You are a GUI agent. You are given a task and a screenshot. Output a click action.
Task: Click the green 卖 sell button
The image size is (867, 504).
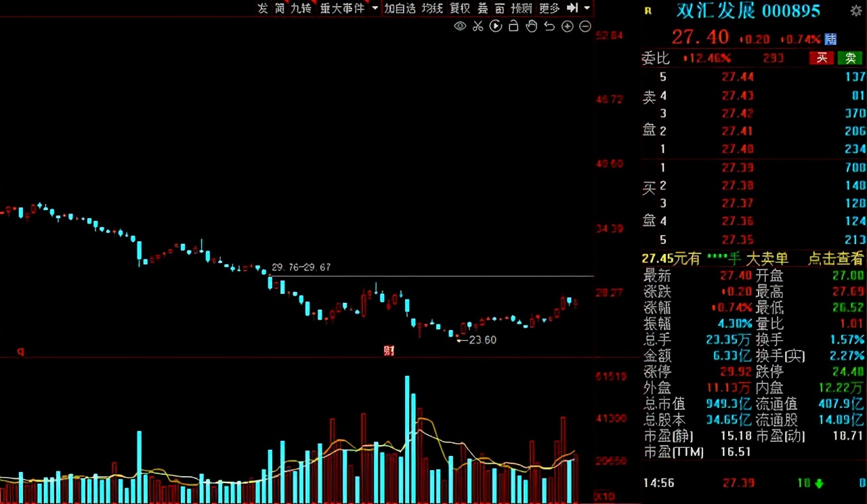(x=850, y=58)
